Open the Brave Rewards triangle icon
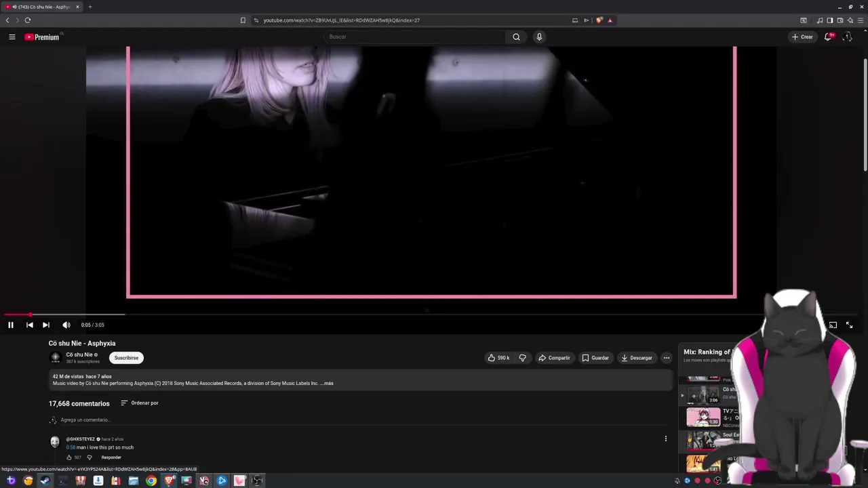The width and height of the screenshot is (868, 488). (610, 20)
